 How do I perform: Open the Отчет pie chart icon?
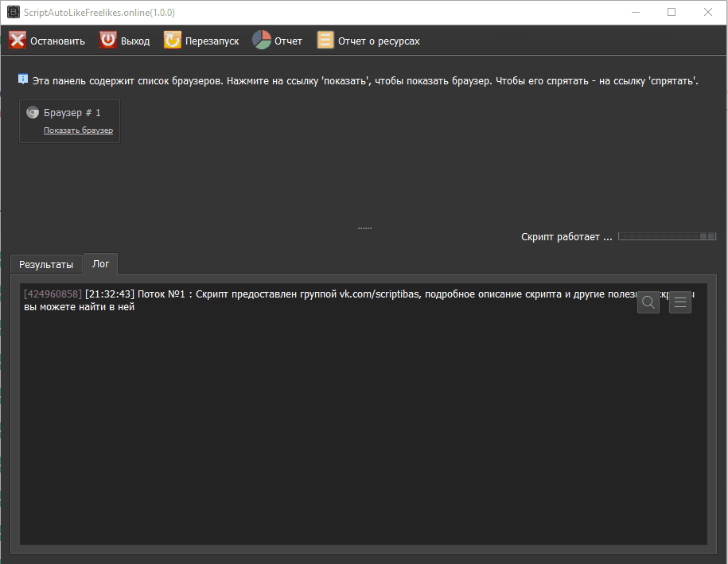point(262,41)
